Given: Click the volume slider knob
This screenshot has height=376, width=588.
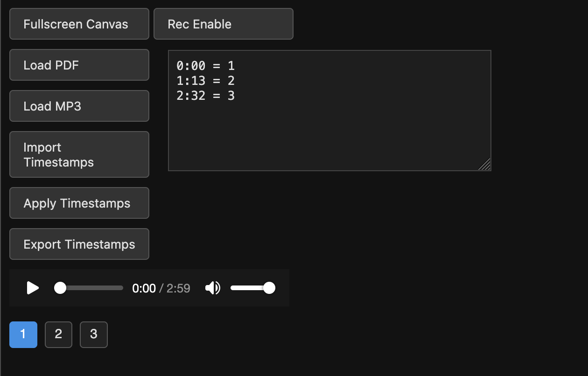Looking at the screenshot, I should [x=269, y=288].
